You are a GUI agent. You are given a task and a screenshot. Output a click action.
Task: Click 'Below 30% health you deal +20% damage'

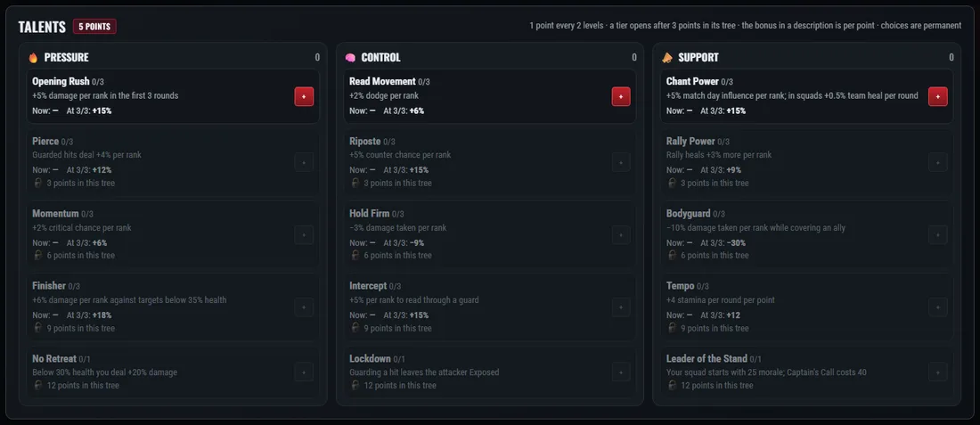[105, 372]
